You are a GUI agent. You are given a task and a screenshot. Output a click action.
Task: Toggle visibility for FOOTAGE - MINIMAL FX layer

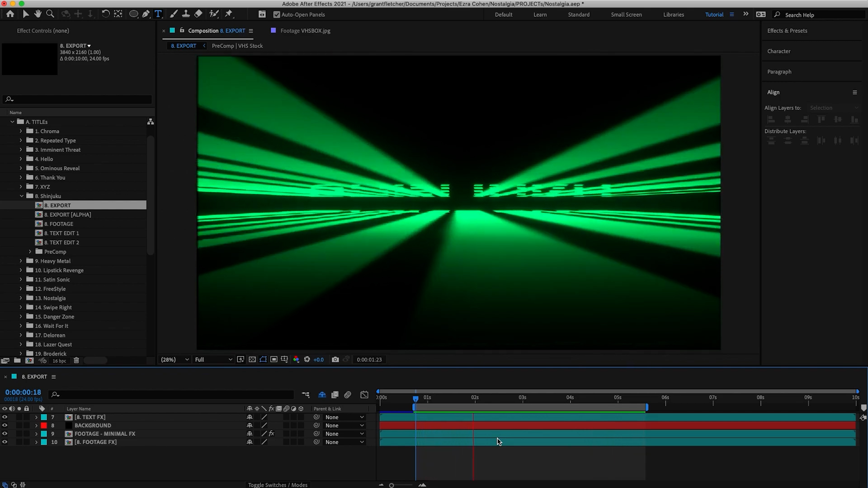click(5, 434)
